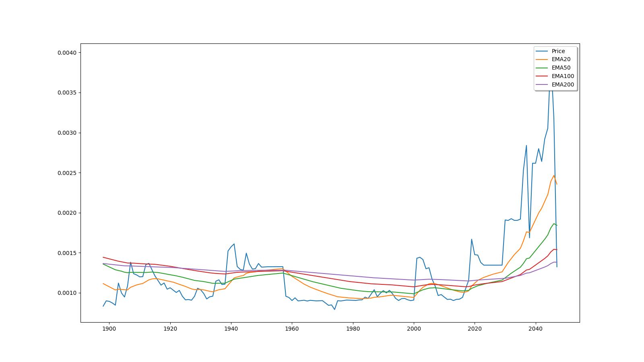Click the 2020 x-axis tick label
The image size is (644, 362).
coord(475,329)
